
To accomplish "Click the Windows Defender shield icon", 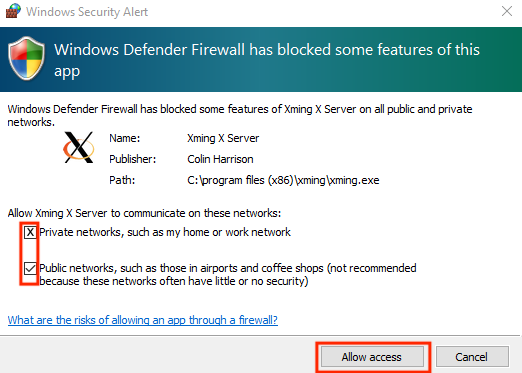I will tap(26, 58).
